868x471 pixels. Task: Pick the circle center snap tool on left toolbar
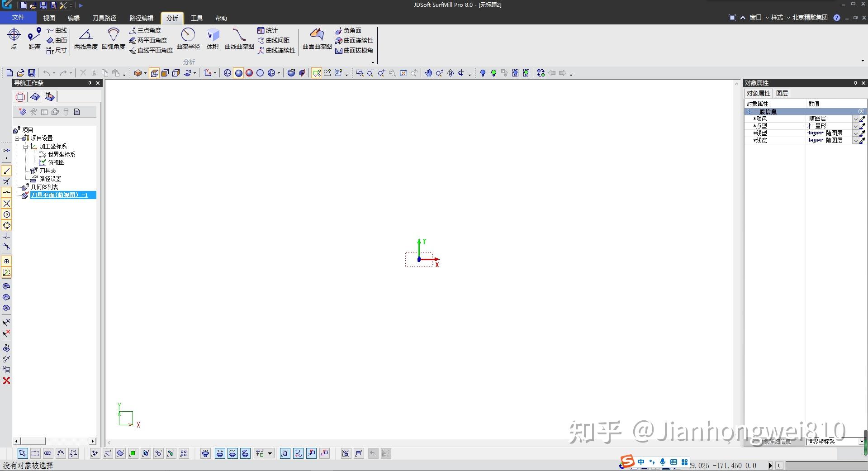pyautogui.click(x=6, y=214)
